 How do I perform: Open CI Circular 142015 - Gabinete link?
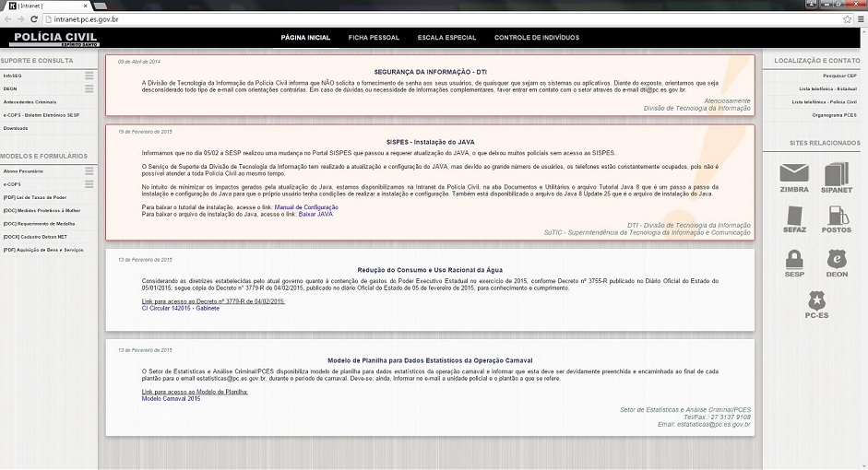tap(181, 309)
